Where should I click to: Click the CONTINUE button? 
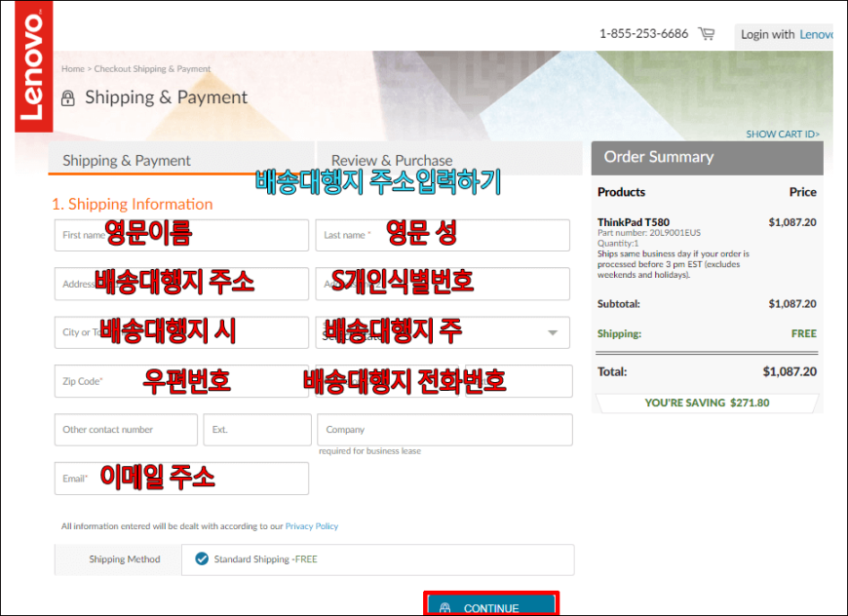491,604
